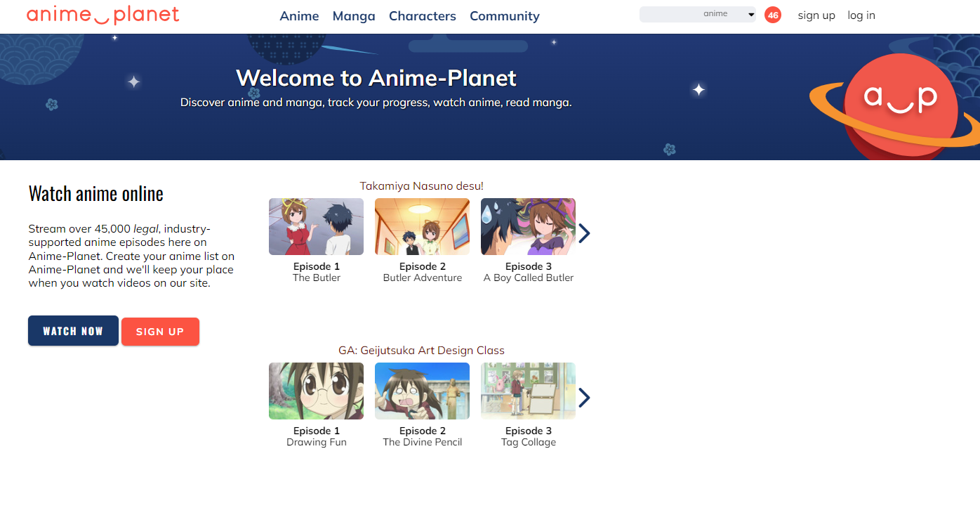Open the Community menu
Viewport: 980px width, 508px height.
505,16
